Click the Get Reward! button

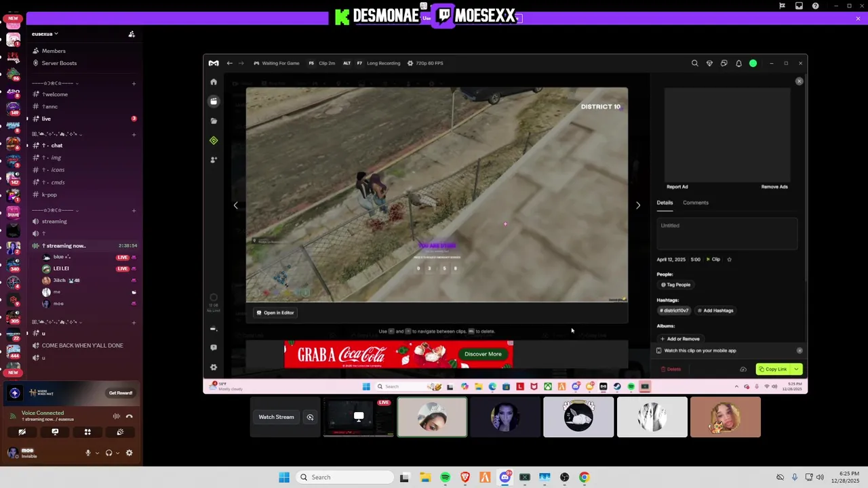(x=121, y=393)
